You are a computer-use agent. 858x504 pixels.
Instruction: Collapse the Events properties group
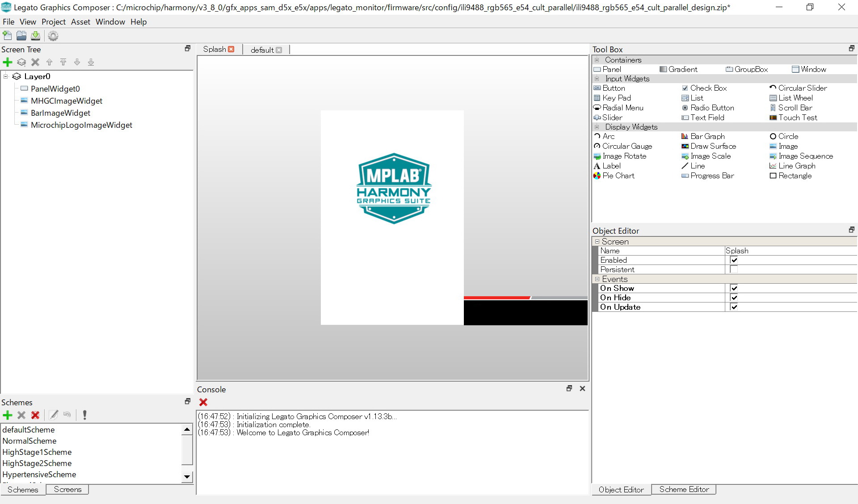(x=597, y=279)
